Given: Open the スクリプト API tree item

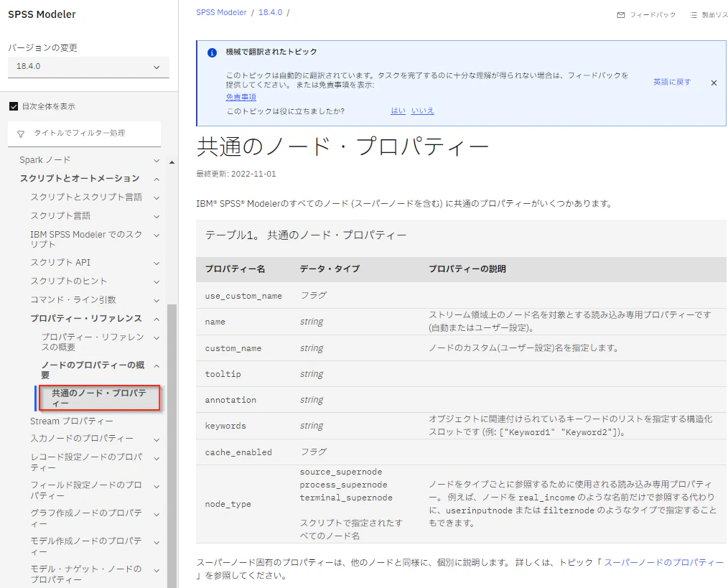Looking at the screenshot, I should point(60,263).
